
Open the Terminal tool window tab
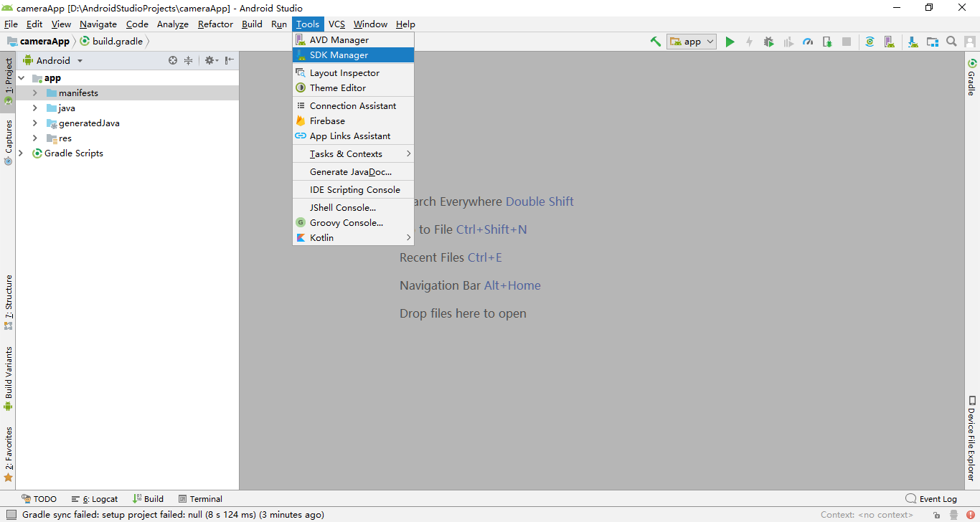coord(200,499)
